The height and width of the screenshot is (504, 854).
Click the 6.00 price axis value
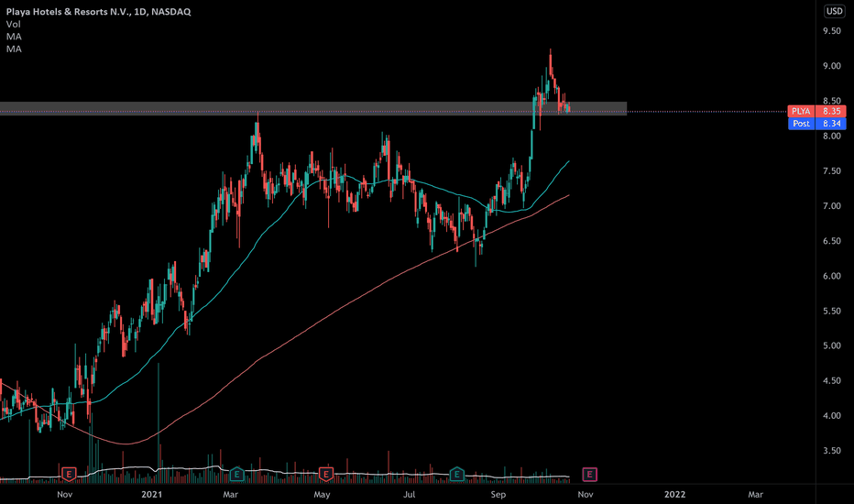[x=832, y=276]
